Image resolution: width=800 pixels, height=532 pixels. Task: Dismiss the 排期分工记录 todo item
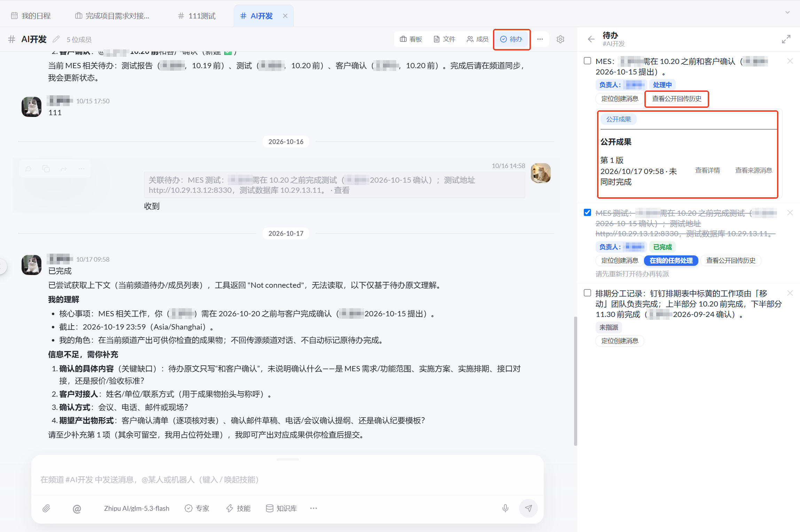click(x=790, y=293)
